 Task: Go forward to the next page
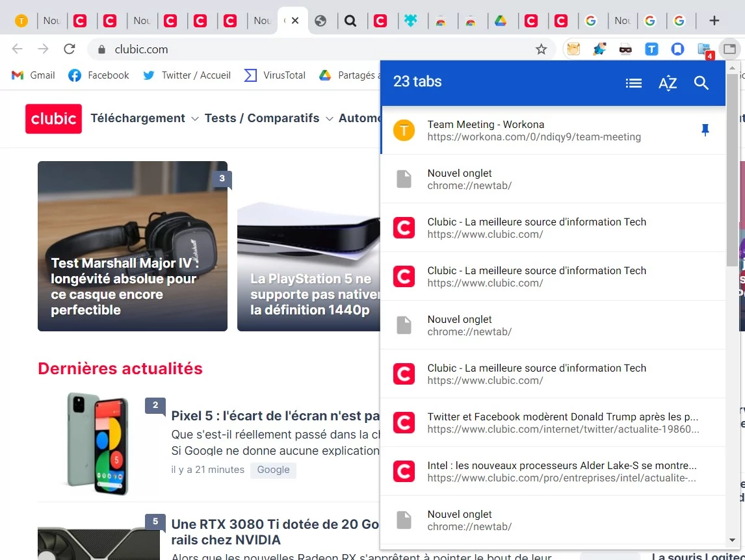click(x=44, y=49)
